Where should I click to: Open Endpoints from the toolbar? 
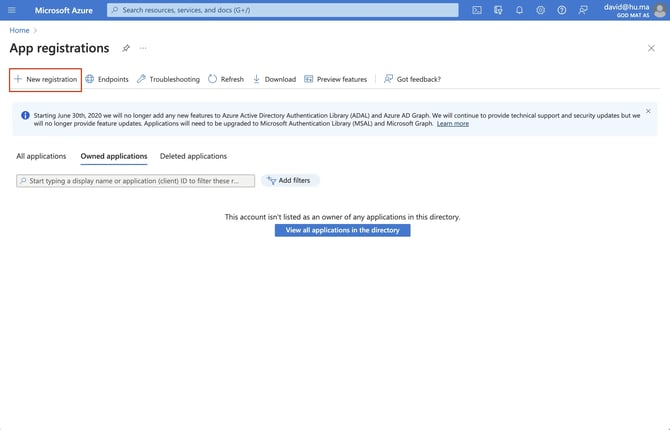pyautogui.click(x=107, y=79)
